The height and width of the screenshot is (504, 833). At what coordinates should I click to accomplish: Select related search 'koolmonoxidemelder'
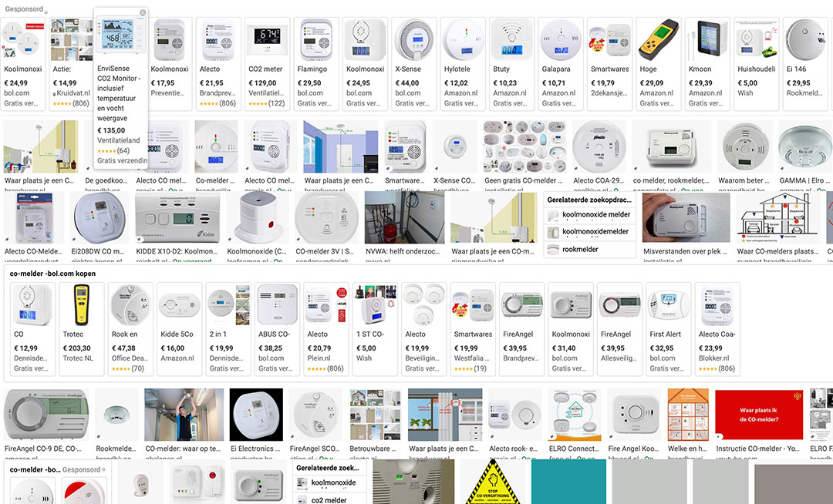click(590, 232)
